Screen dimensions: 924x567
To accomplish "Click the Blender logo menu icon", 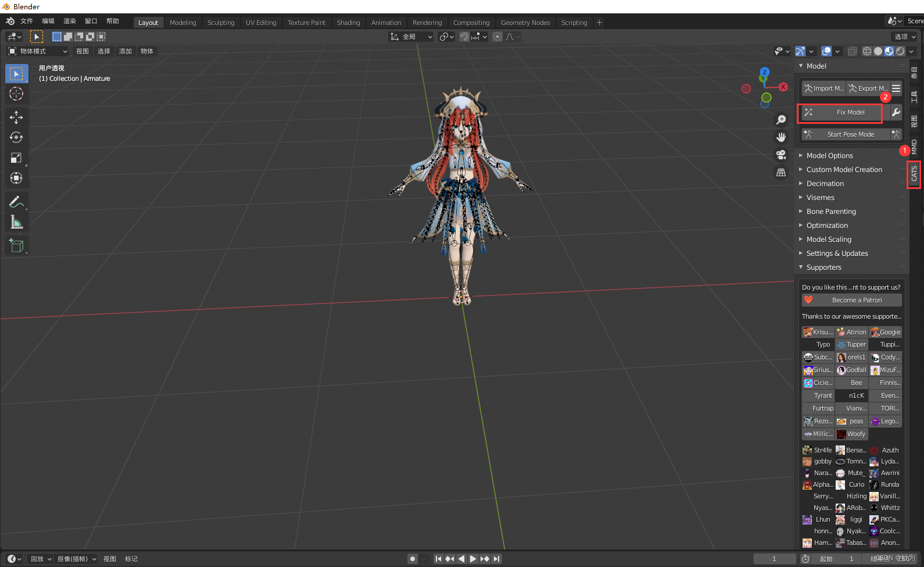I will click(x=10, y=22).
